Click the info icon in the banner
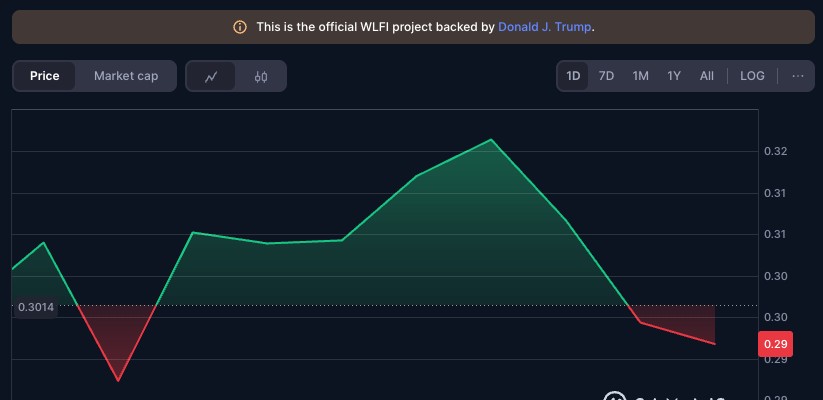Screen dimensions: 823x400 (x=240, y=27)
